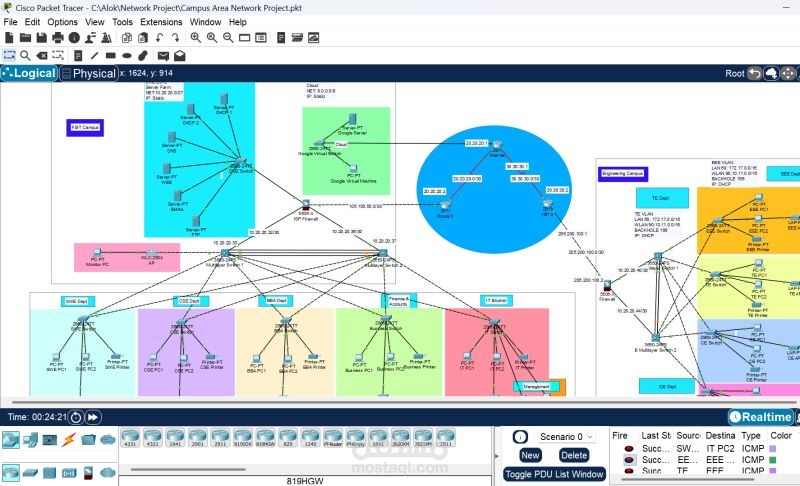The width and height of the screenshot is (800, 486).
Task: Click the Power Cycle Devices button
Action: click(76, 417)
